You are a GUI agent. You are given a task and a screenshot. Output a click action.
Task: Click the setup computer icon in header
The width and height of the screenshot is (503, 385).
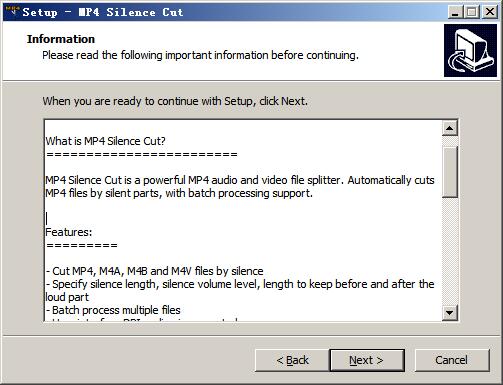pos(470,51)
